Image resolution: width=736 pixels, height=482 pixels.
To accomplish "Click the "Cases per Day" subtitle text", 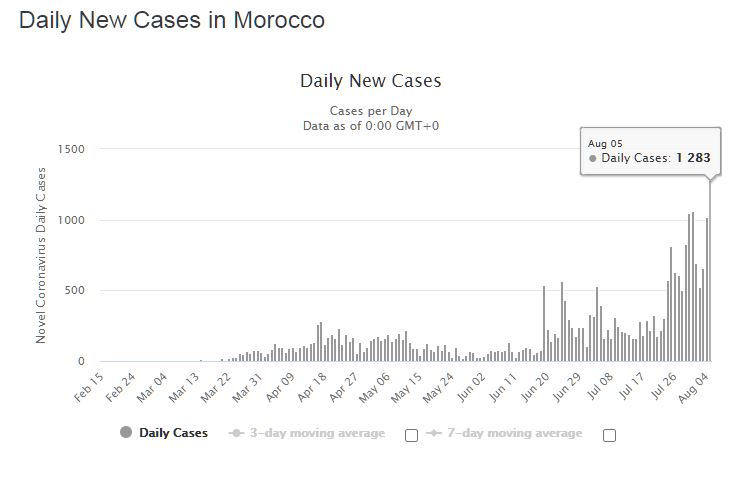I will (370, 110).
